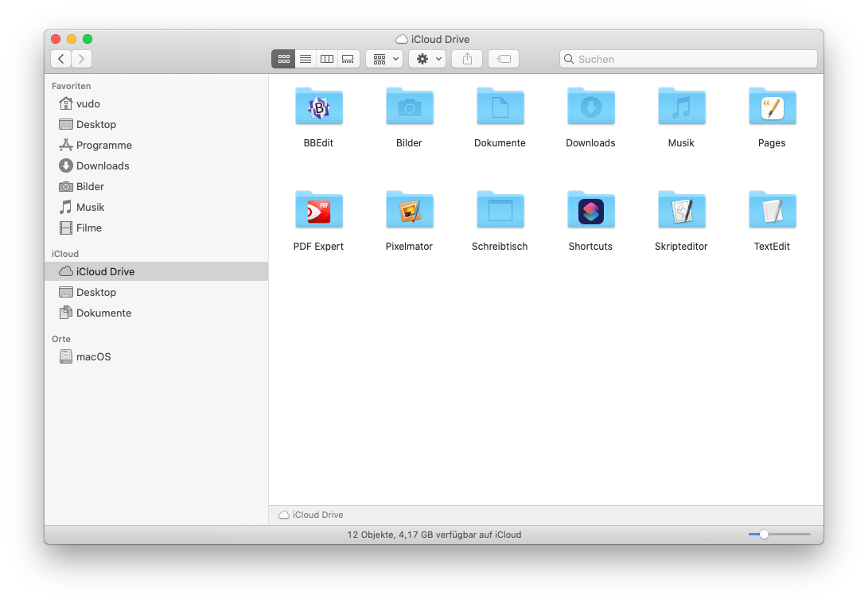Switch to icon view

283,59
